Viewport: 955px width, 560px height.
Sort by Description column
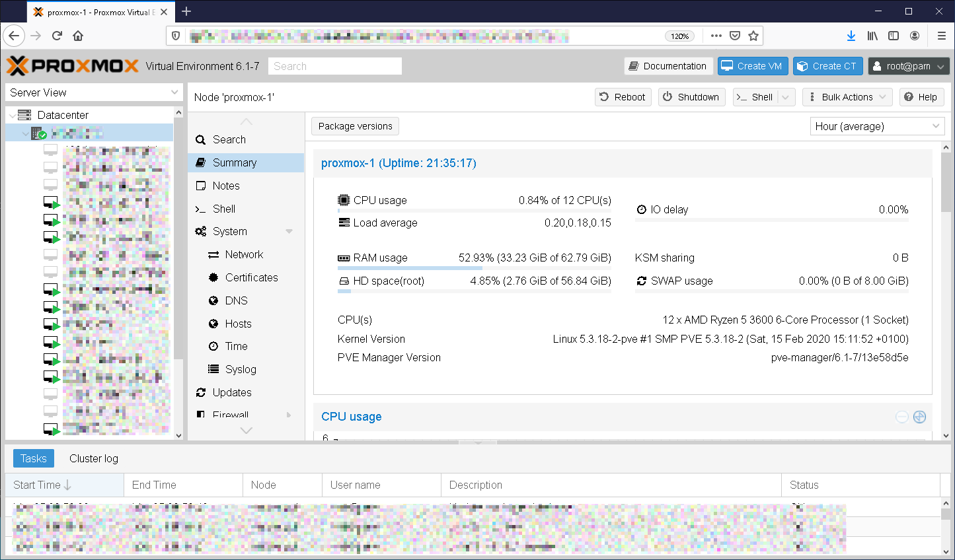(611, 485)
